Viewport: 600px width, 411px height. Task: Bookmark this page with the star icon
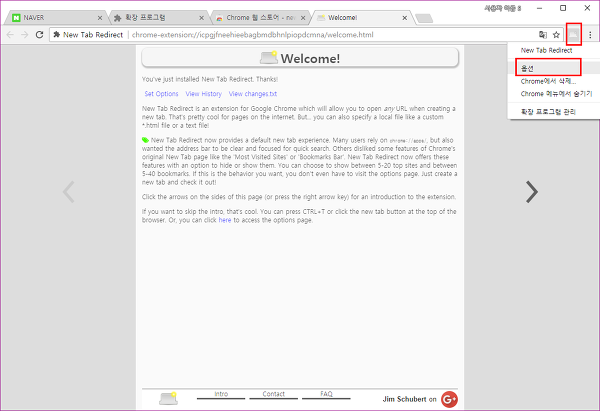coord(556,35)
